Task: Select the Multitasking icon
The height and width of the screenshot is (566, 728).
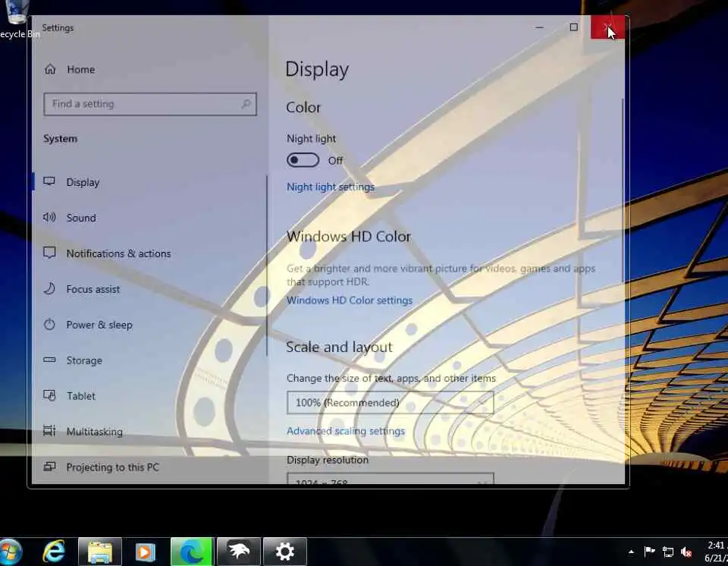Action: pos(49,431)
